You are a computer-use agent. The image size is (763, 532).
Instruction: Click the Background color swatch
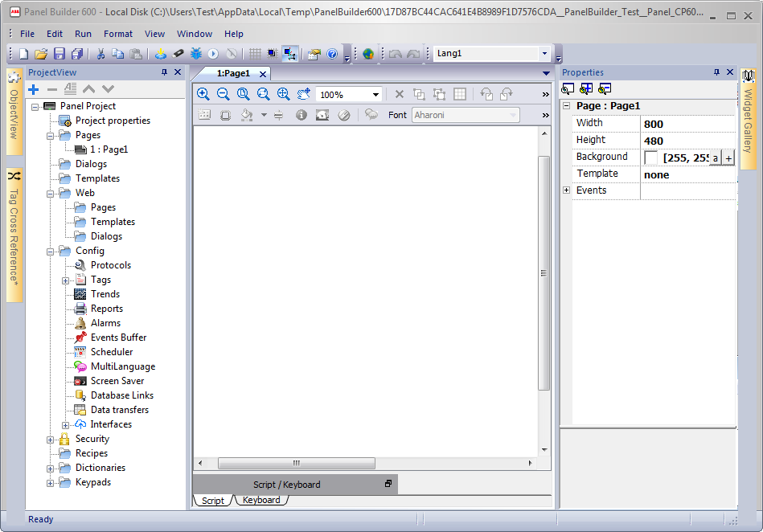(650, 158)
